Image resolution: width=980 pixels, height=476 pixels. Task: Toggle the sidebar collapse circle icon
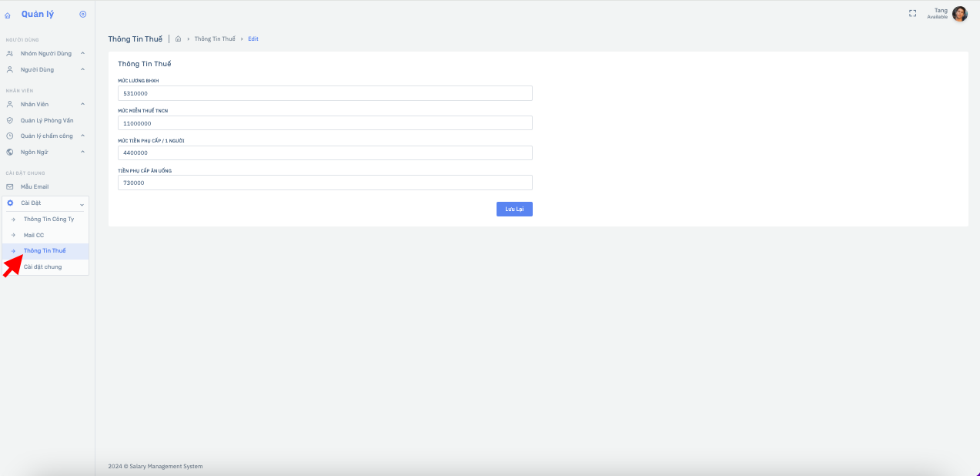83,14
